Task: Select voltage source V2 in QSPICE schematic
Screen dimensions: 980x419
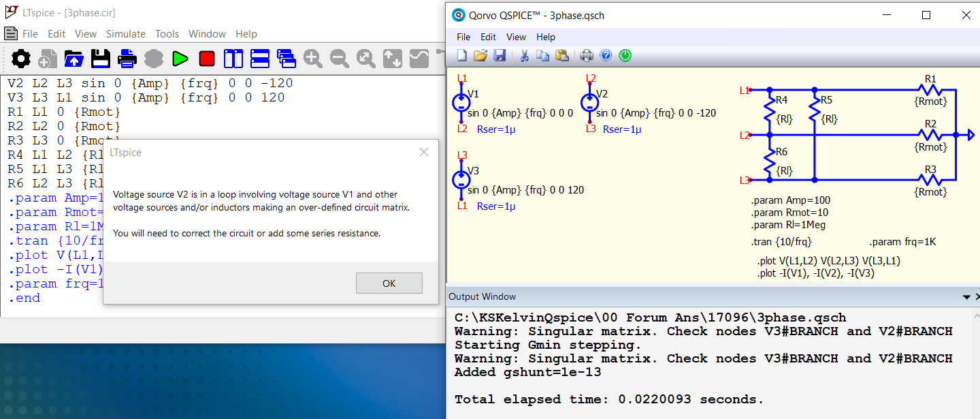Action: (x=589, y=102)
